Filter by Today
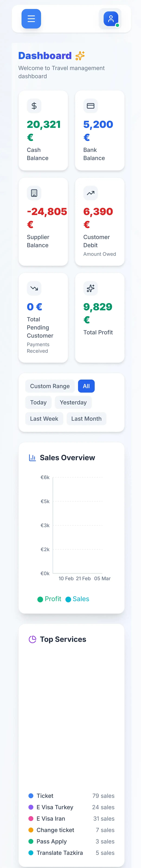The width and height of the screenshot is (141, 868). (38, 402)
